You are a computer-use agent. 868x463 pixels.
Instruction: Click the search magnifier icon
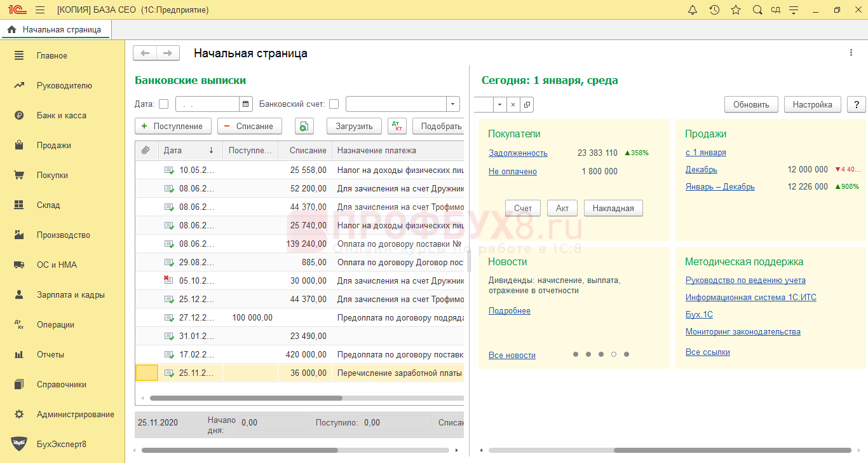click(757, 10)
